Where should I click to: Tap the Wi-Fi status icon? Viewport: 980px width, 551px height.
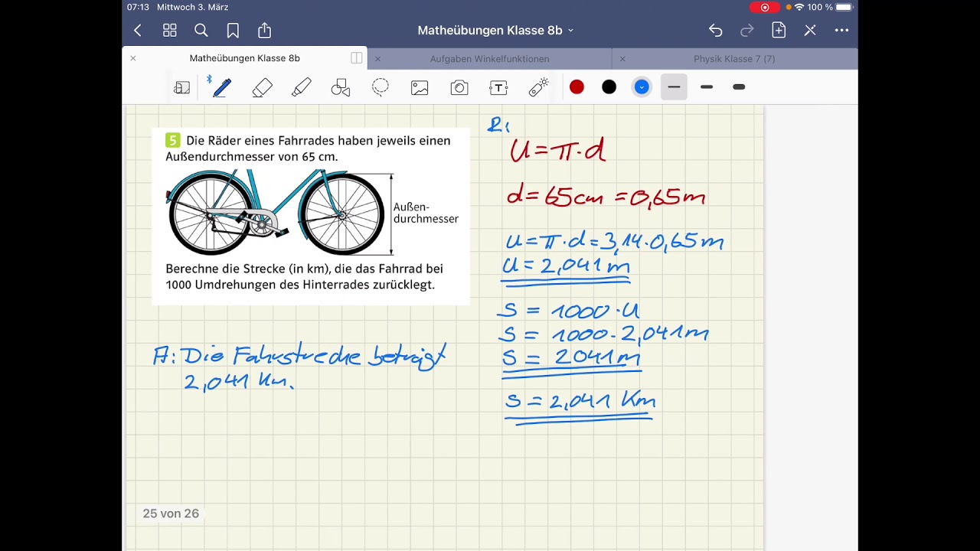point(799,7)
